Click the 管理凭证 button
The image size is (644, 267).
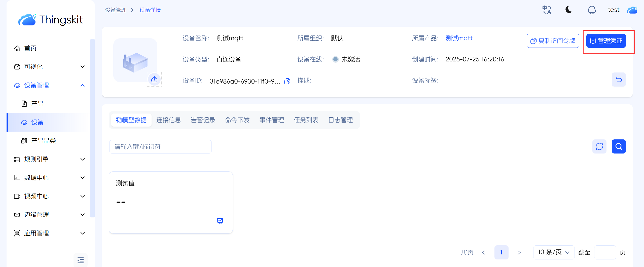[606, 41]
